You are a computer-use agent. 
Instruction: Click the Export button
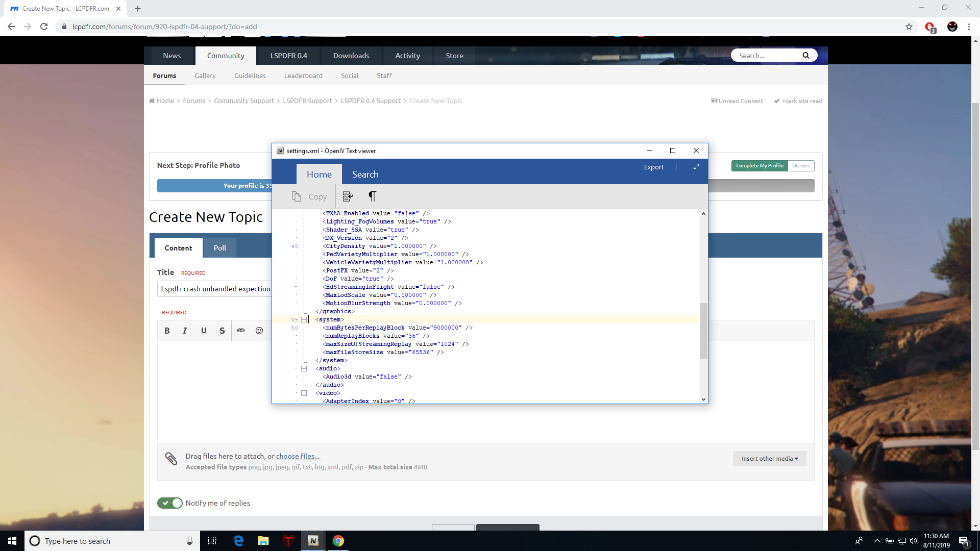pyautogui.click(x=653, y=167)
